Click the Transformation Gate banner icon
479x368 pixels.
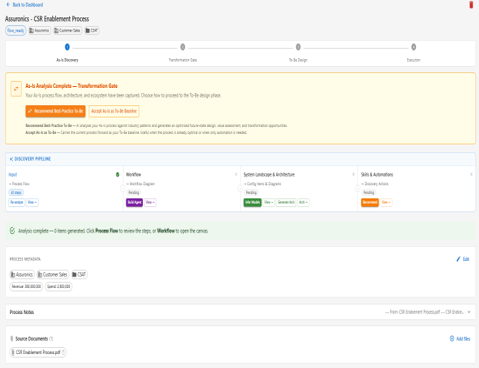[16, 89]
